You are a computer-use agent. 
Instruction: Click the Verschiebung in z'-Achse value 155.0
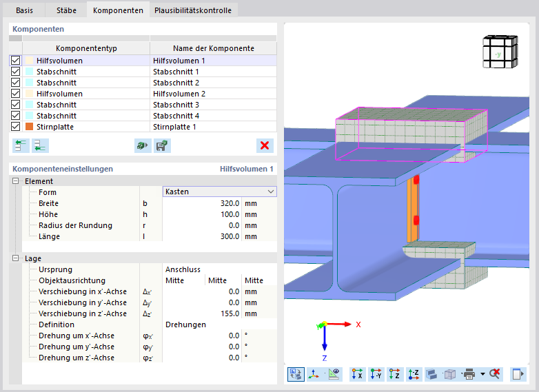(x=202, y=313)
